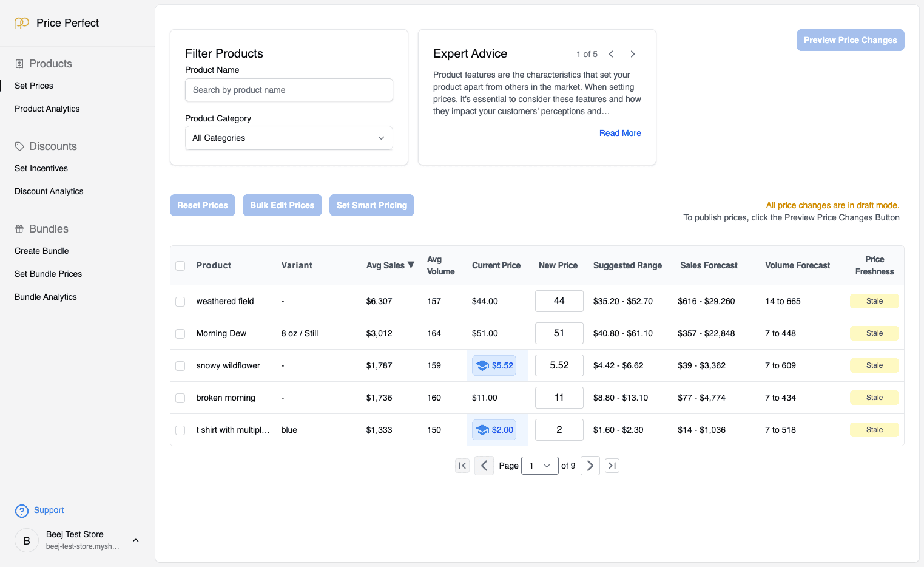Open the Set Bundle Prices page
The height and width of the screenshot is (567, 924).
48,274
